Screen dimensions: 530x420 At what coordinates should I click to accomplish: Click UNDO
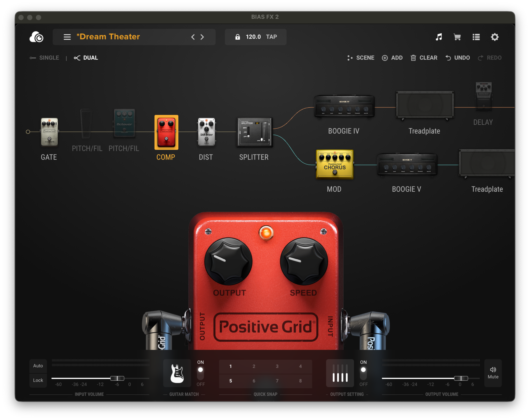(x=458, y=58)
